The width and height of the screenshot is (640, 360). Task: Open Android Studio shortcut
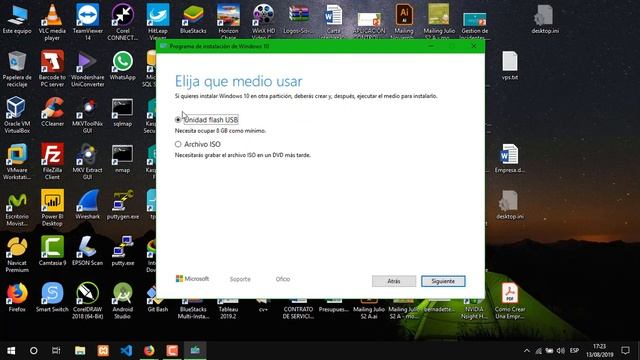pos(122,301)
